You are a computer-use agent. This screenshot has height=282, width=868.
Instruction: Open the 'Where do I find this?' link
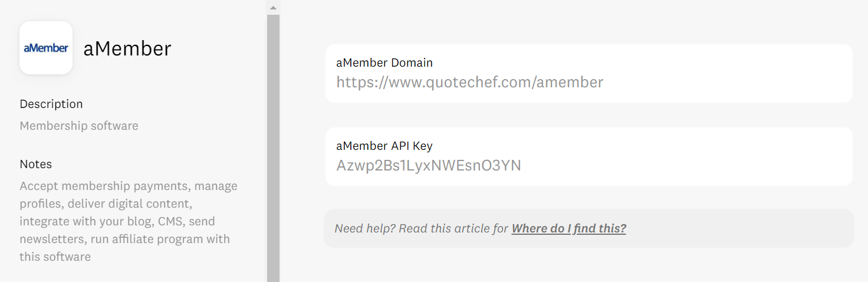coord(568,228)
